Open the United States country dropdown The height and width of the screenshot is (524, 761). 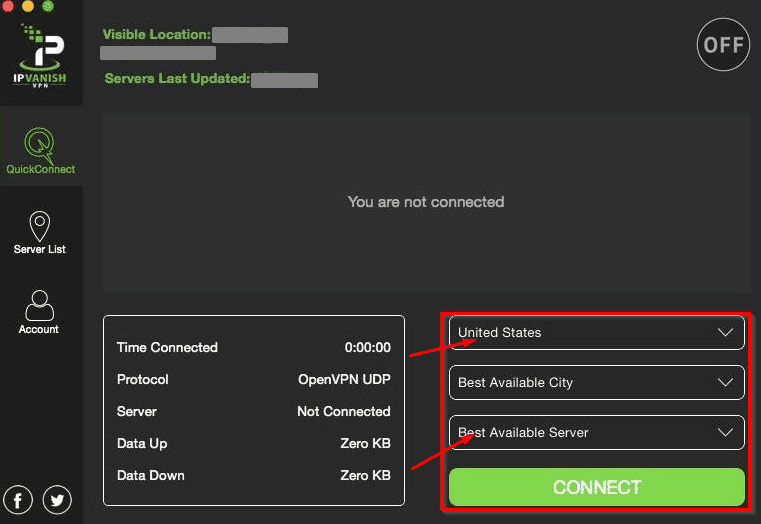[596, 333]
